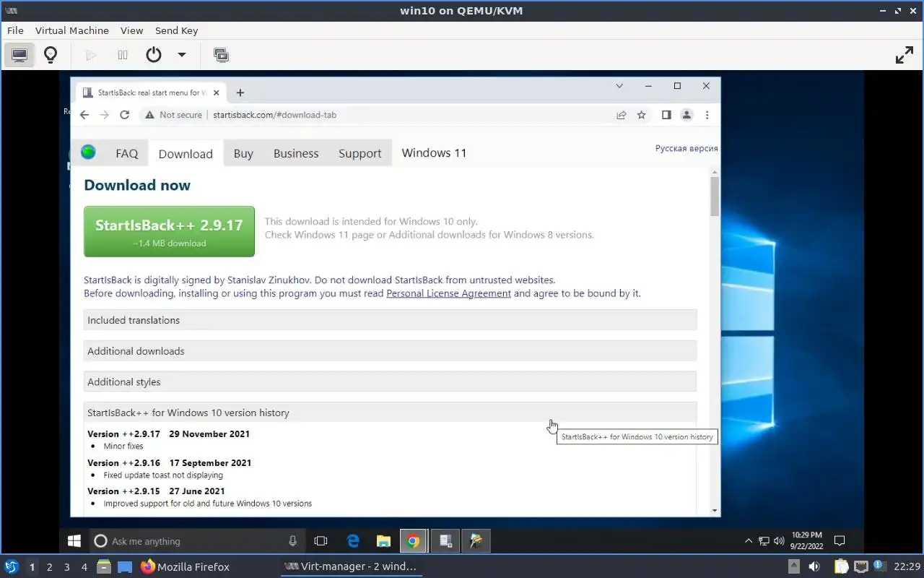Open the shutdown options dropdown arrow
924x578 pixels.
click(x=182, y=55)
